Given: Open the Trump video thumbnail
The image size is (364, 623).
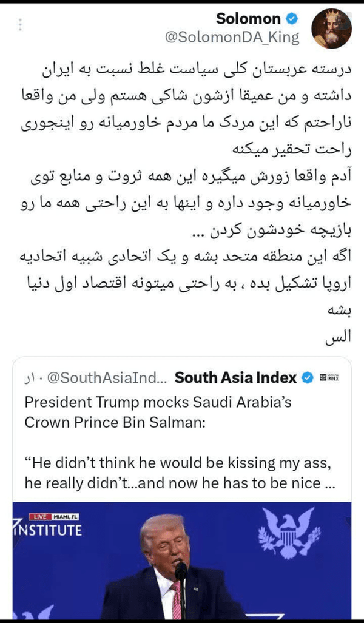Looking at the screenshot, I should coord(182,561).
